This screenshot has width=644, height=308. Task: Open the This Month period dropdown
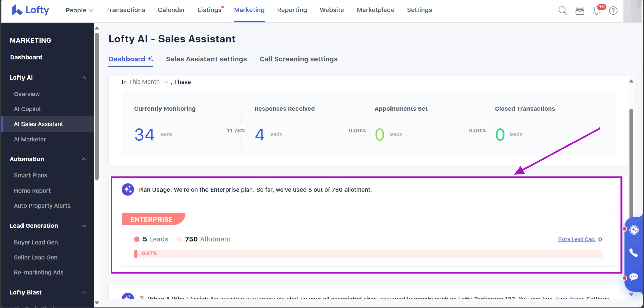pos(148,82)
